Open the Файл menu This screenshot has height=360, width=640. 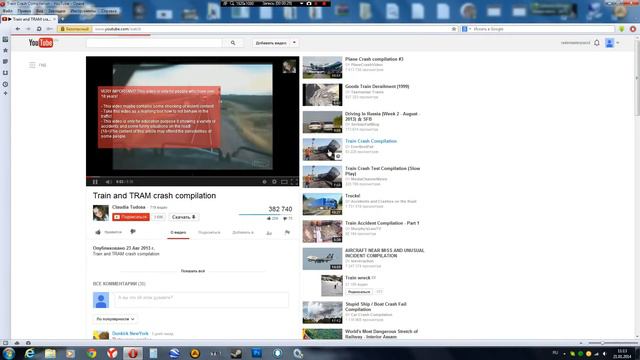[7, 11]
